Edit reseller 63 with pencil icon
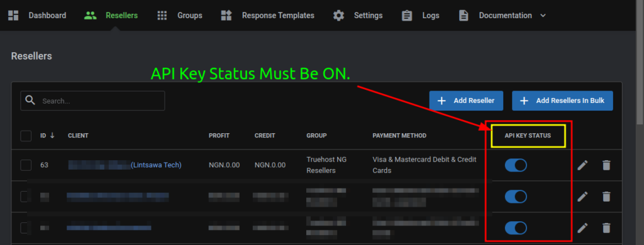 pyautogui.click(x=582, y=165)
